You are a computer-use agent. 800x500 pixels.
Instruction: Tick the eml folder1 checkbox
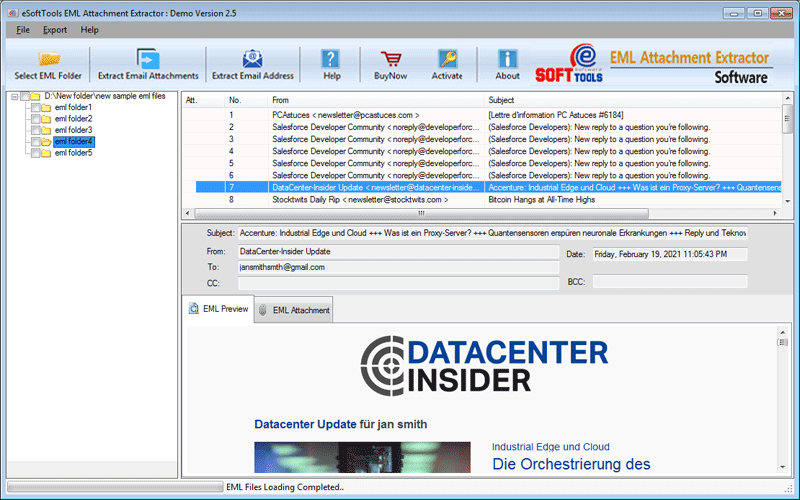click(x=35, y=108)
